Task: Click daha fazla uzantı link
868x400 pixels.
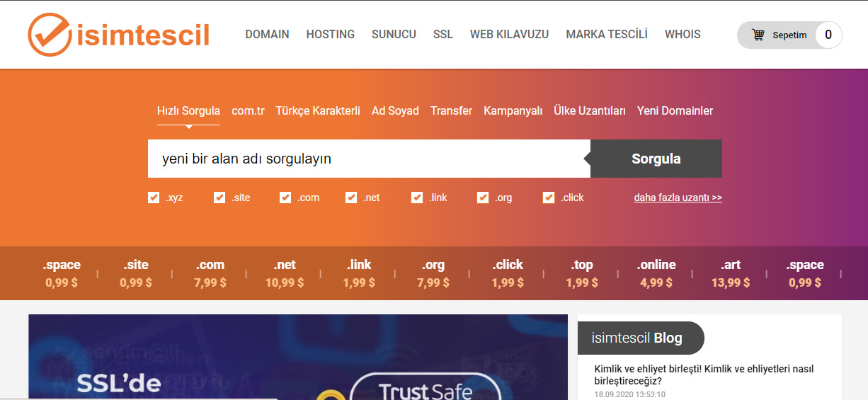Action: tap(678, 198)
